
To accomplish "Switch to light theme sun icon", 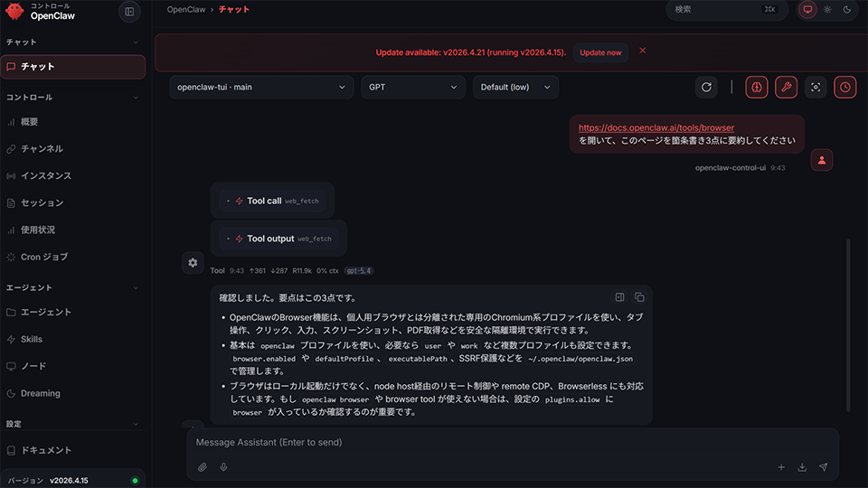I will tap(827, 9).
